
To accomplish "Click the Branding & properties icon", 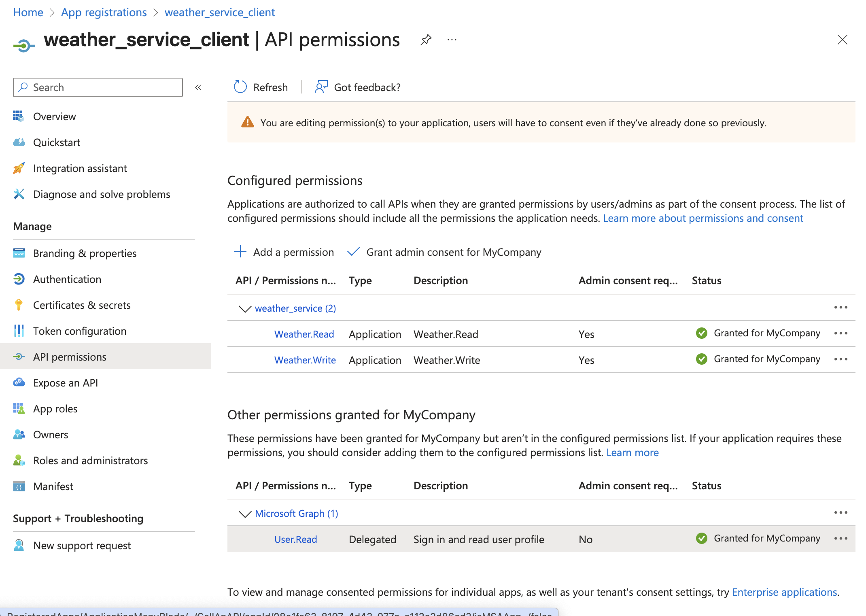I will 19,253.
